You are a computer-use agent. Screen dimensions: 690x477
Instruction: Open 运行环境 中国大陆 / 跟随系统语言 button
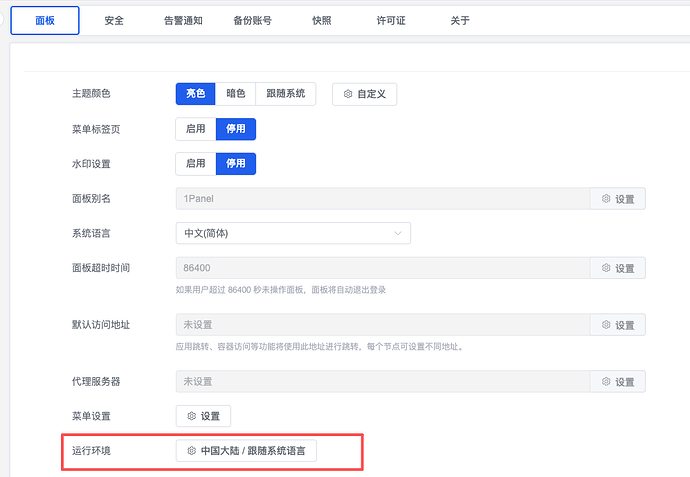coord(246,451)
